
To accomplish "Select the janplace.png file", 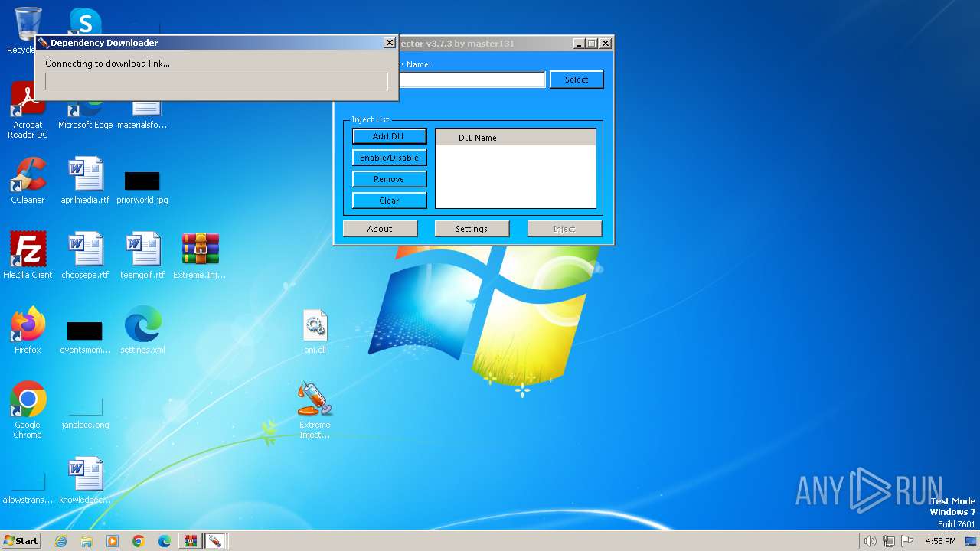I will [x=85, y=413].
